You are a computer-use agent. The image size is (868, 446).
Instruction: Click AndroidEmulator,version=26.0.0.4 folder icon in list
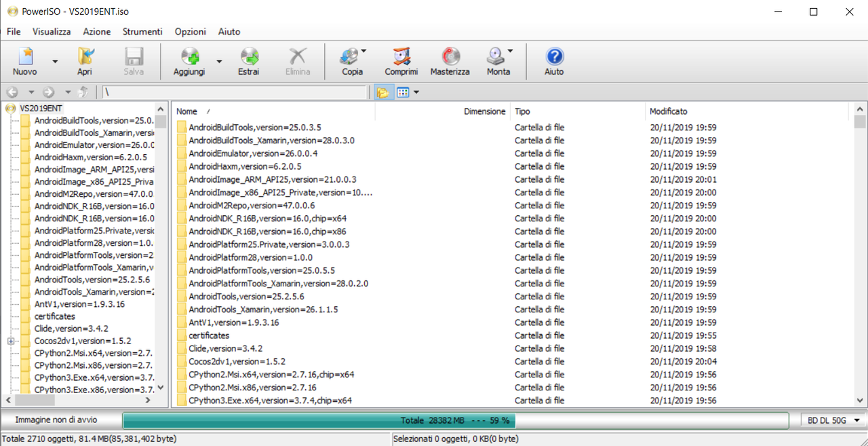coord(182,153)
